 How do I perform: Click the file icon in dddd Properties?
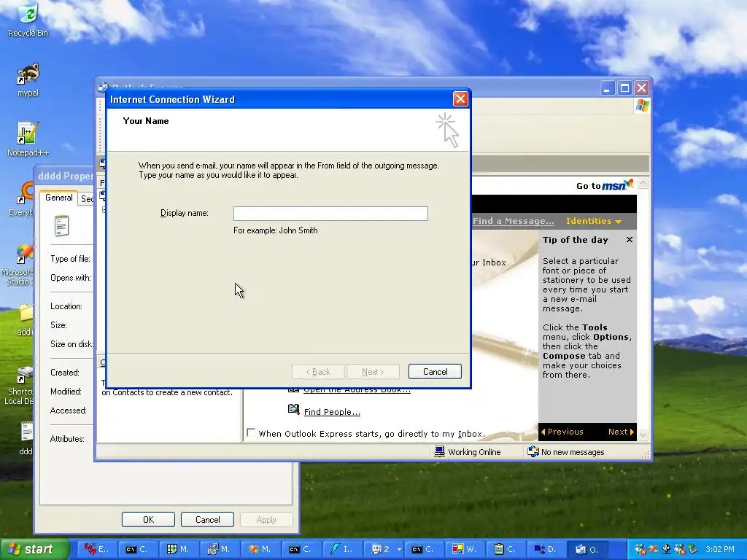point(61,226)
